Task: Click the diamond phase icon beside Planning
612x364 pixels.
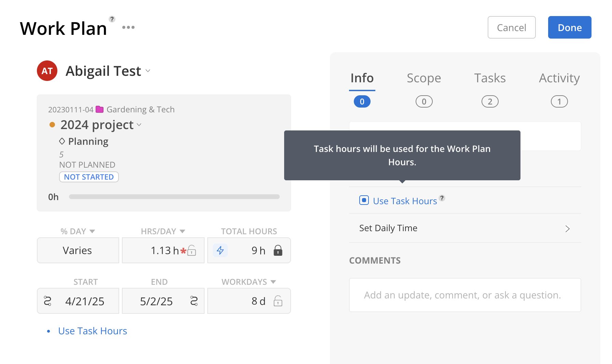Action: point(62,141)
